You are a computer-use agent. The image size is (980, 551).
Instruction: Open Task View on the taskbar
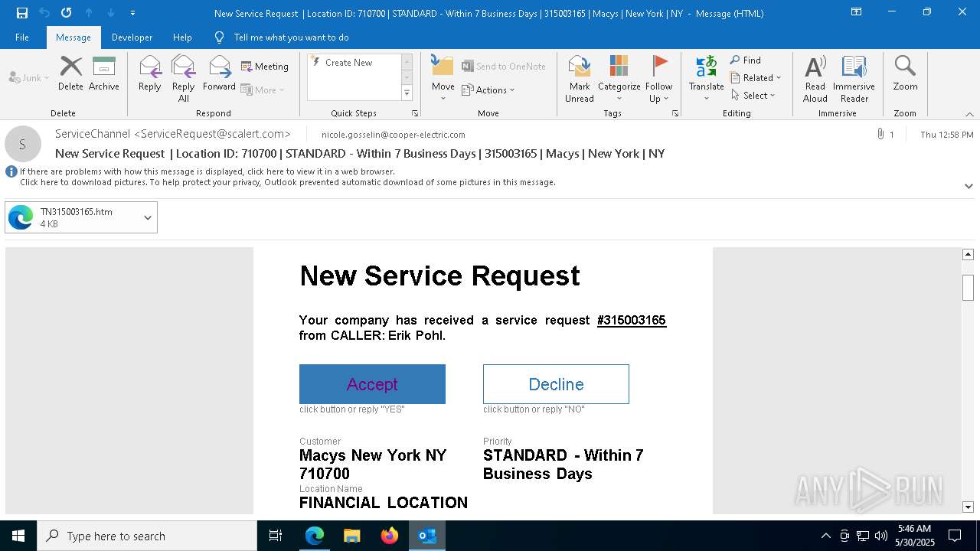(276, 536)
